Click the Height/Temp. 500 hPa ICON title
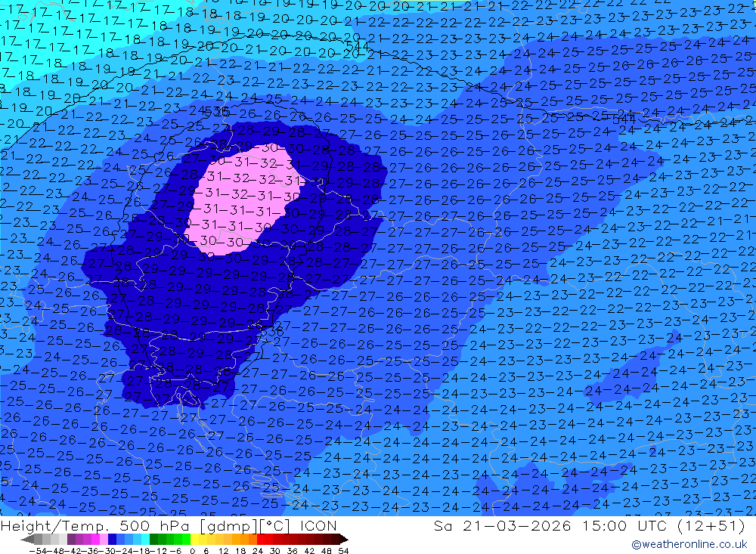The height and width of the screenshot is (554, 756). pyautogui.click(x=169, y=525)
